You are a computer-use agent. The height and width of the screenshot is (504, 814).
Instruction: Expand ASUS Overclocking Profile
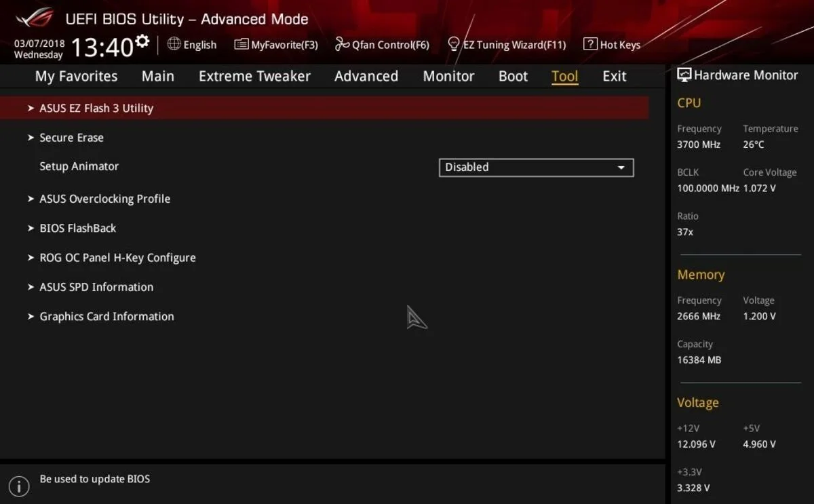click(104, 199)
